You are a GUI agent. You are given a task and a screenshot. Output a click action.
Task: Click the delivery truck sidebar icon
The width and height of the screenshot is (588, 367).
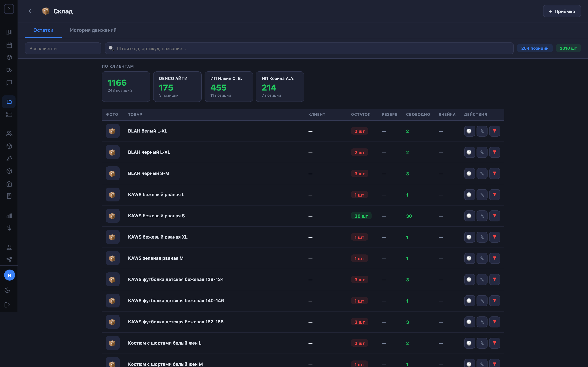9,70
